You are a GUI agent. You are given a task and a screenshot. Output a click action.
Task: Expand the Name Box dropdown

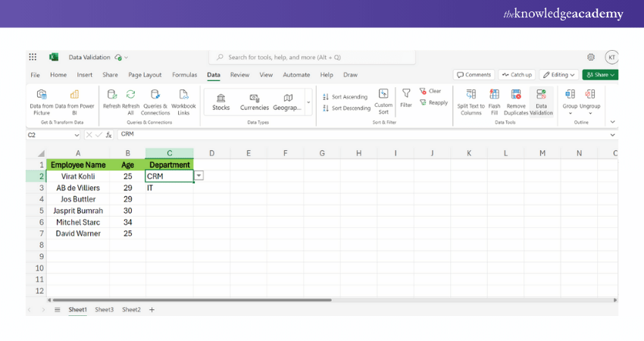point(77,135)
